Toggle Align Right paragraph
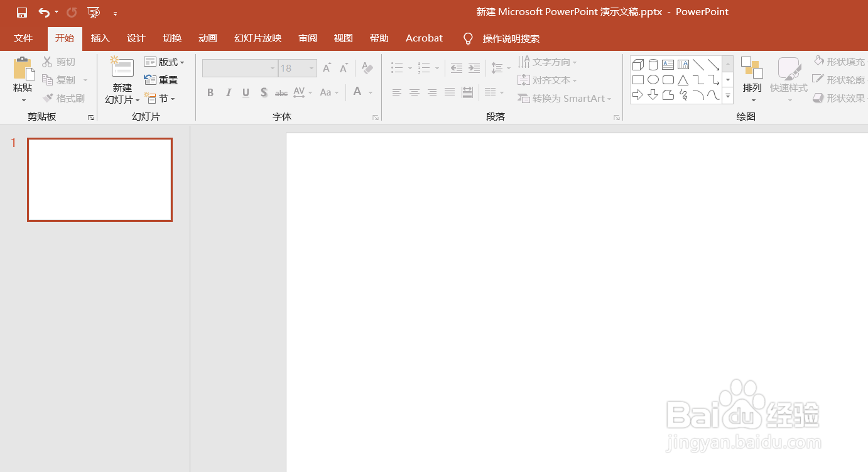 [432, 92]
